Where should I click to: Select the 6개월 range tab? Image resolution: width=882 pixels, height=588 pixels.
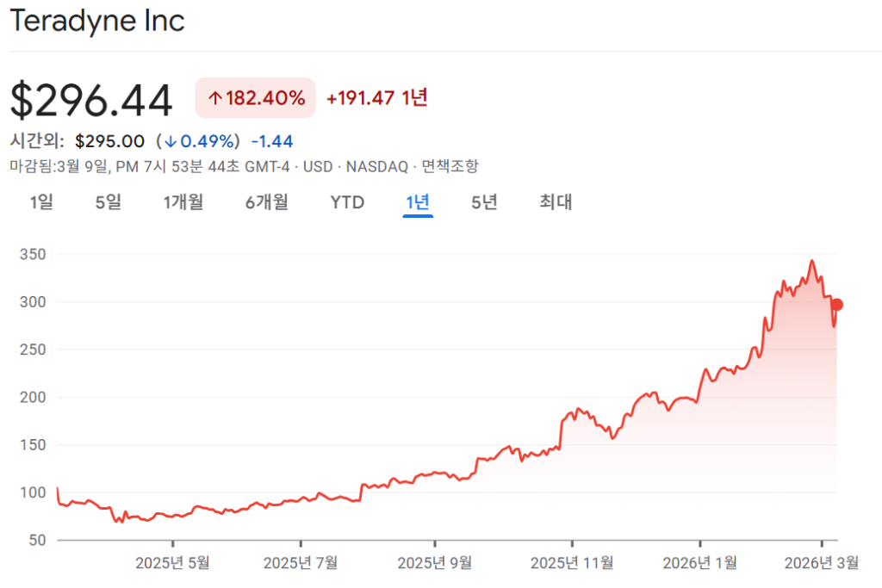[x=267, y=202]
